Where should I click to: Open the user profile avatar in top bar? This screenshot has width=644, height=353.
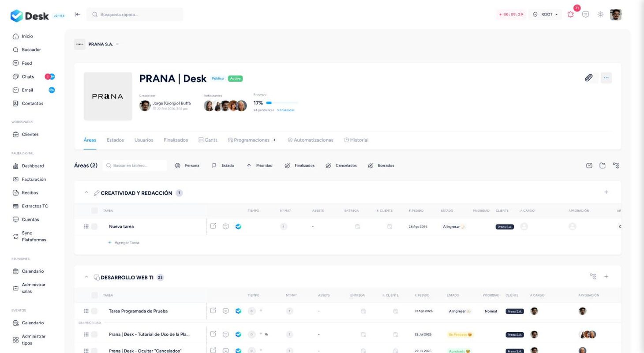pyautogui.click(x=616, y=15)
